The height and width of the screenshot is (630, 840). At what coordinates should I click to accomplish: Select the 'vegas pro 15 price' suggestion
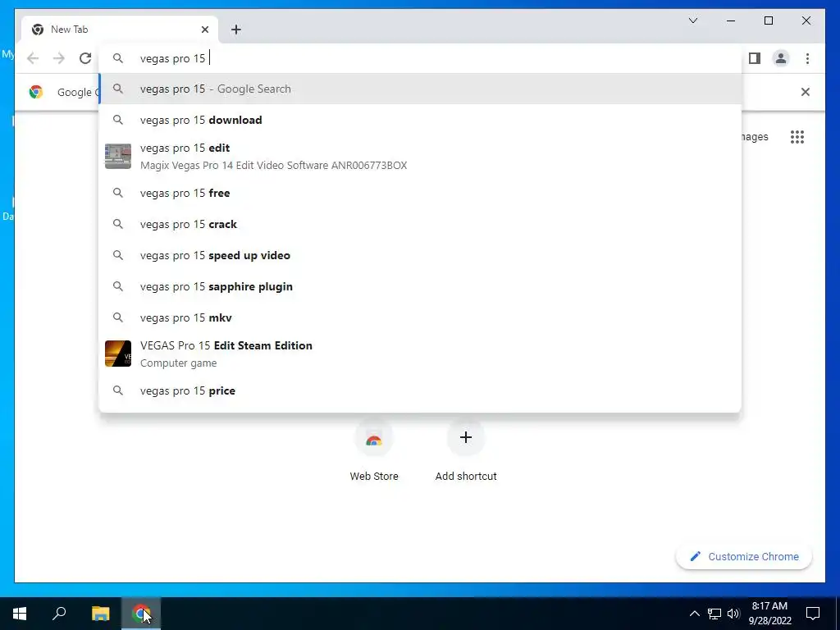coord(421,390)
